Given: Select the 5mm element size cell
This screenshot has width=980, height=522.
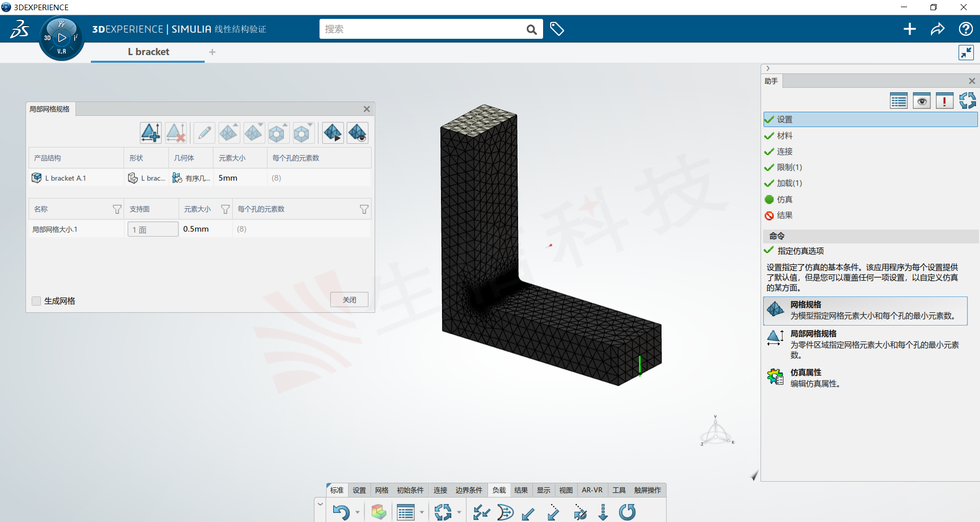Looking at the screenshot, I should click(x=240, y=178).
